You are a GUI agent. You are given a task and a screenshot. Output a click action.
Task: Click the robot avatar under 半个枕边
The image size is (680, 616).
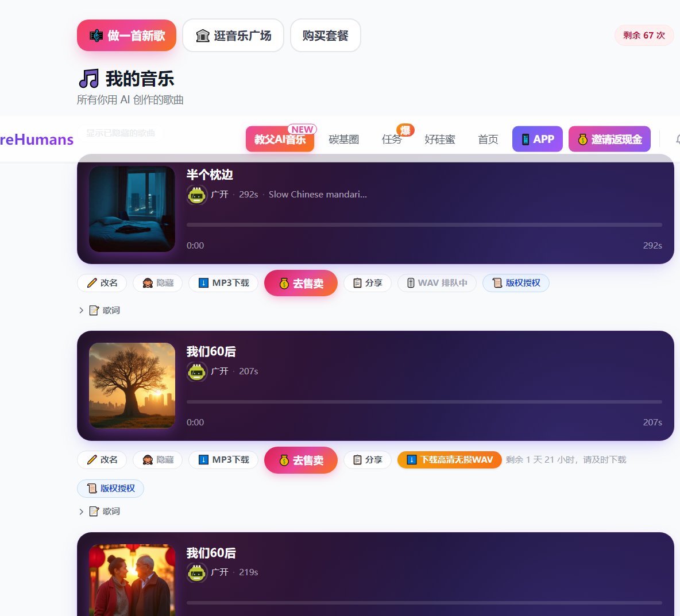pyautogui.click(x=197, y=195)
